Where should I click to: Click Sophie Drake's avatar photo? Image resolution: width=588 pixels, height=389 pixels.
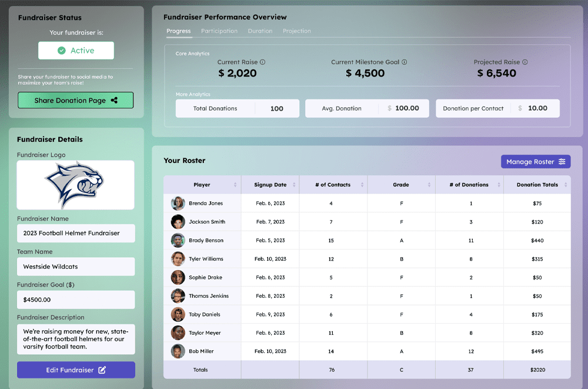coord(178,278)
